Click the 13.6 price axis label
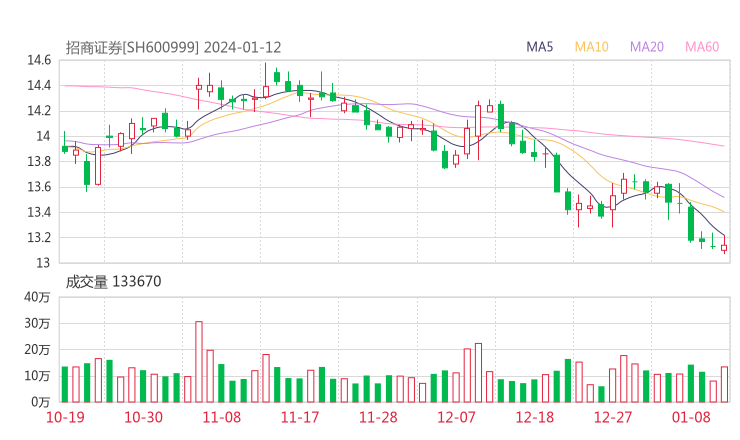This screenshot has width=740, height=440. pos(39,187)
